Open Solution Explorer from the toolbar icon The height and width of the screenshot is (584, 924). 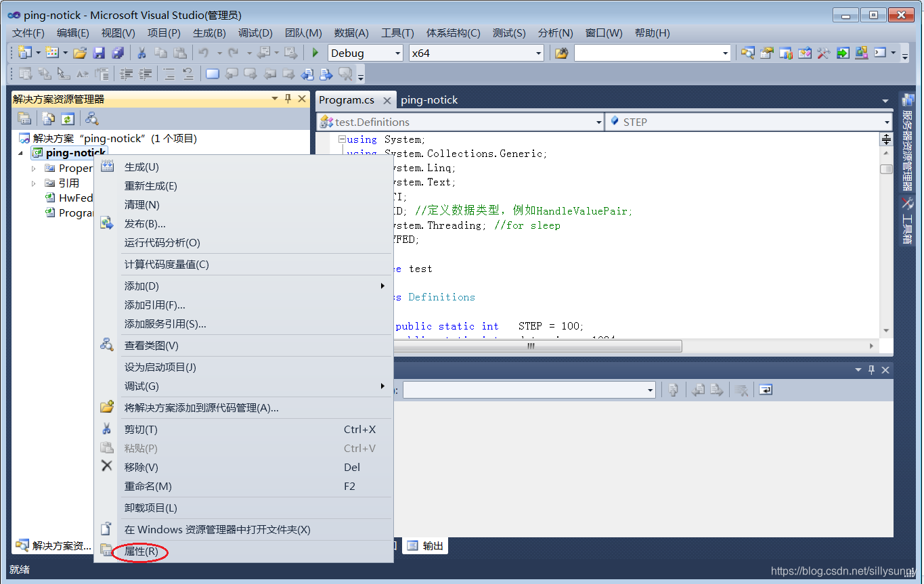click(x=747, y=53)
